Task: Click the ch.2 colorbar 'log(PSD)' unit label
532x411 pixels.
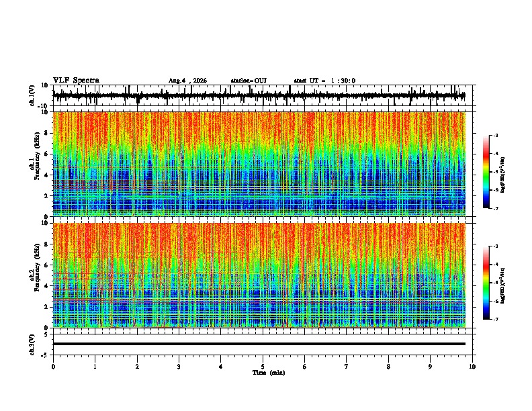Action: 503,285
